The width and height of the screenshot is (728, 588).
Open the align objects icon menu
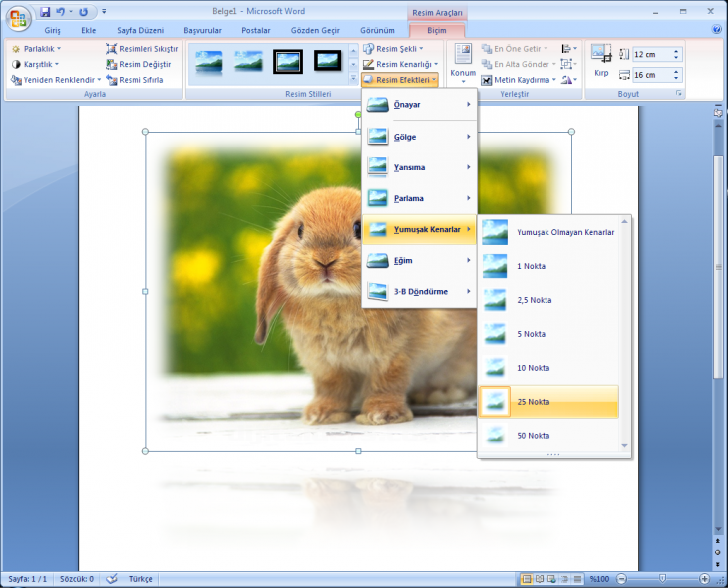(569, 48)
